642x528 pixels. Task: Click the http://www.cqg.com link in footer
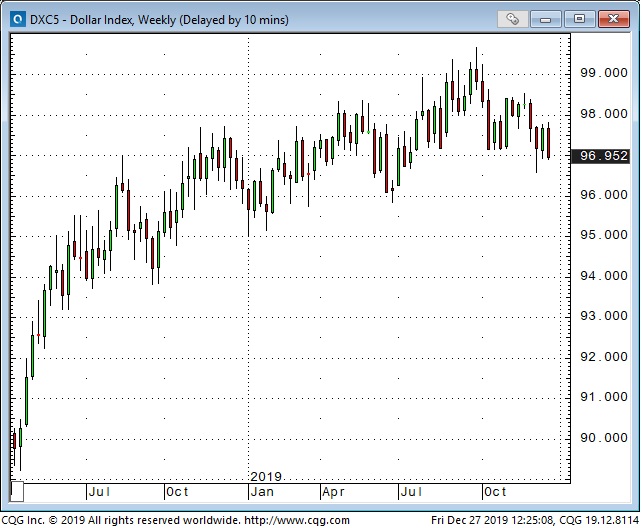pyautogui.click(x=297, y=520)
